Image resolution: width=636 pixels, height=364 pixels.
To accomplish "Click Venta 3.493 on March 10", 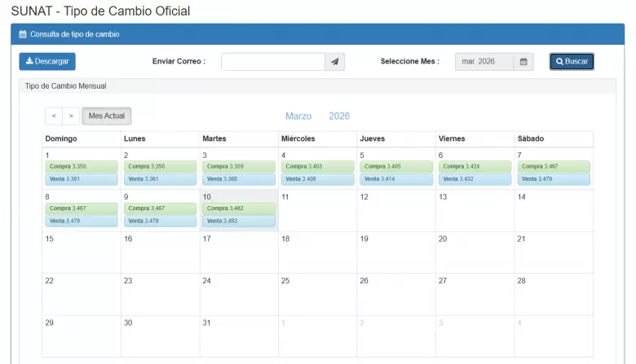I will pyautogui.click(x=239, y=221).
